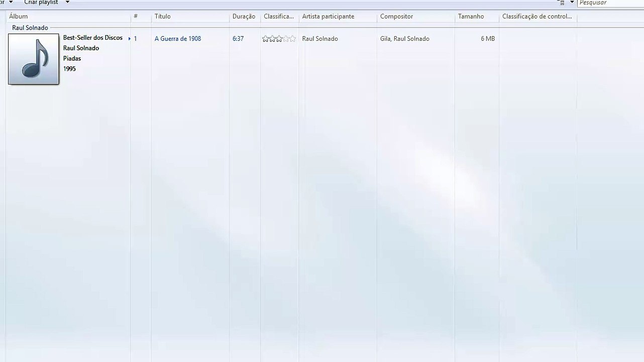Select the Raul Solnado group header
The height and width of the screenshot is (362, 644).
30,28
